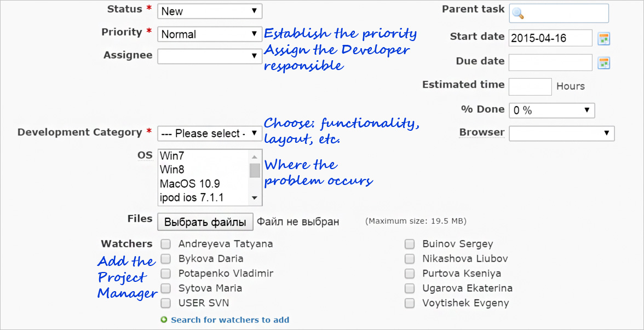
Task: Click the green plus icon beside watcher search
Action: (164, 320)
